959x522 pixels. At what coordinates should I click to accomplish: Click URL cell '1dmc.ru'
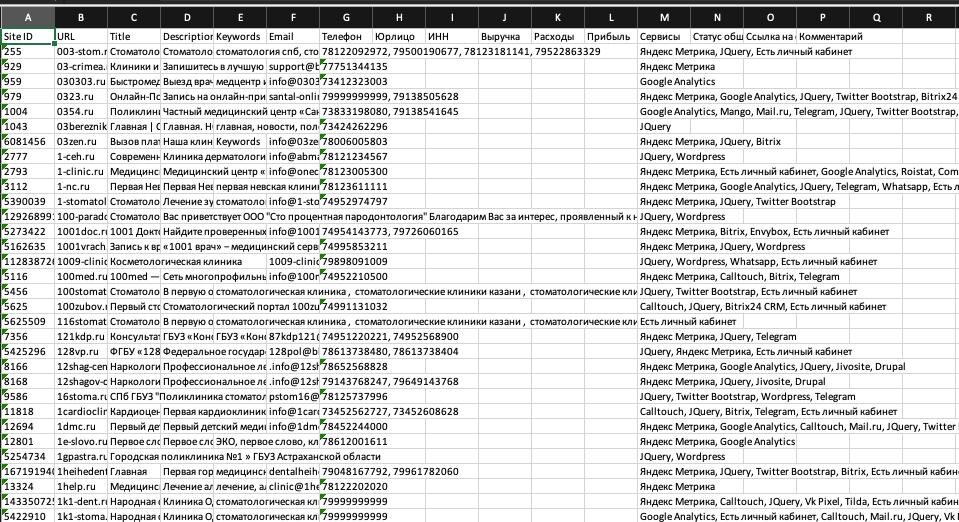[x=81, y=427]
